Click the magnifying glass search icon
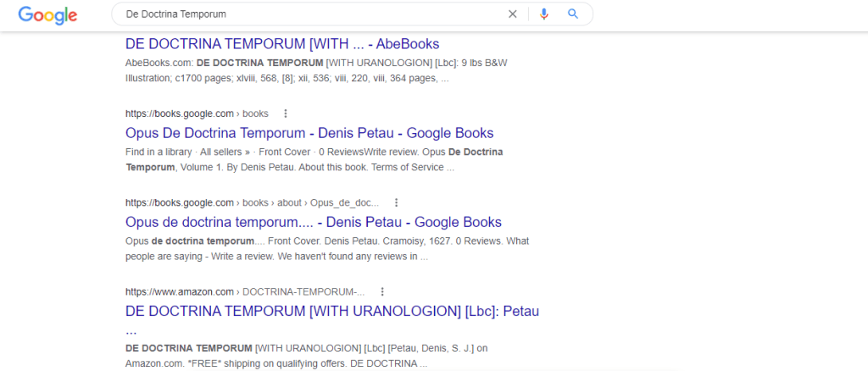Viewport: 868px width, 371px height. click(573, 14)
